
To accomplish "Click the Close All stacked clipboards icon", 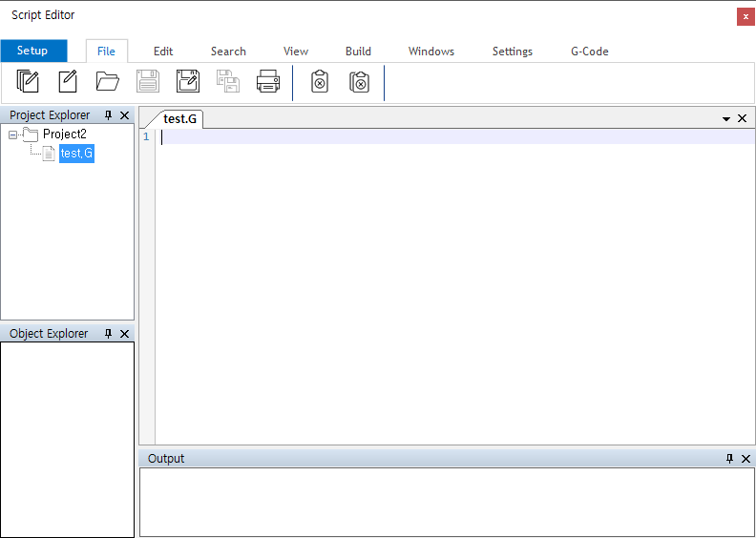I will [359, 82].
